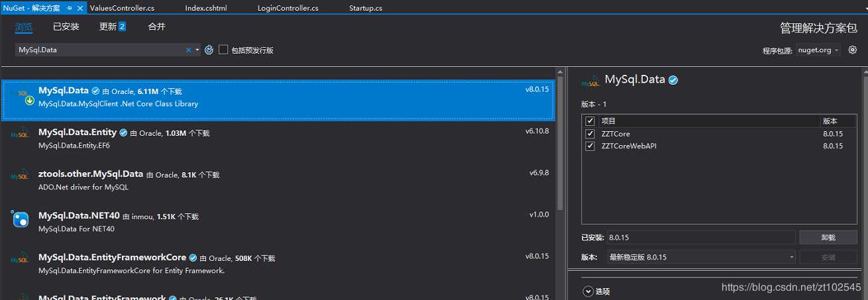Image resolution: width=868 pixels, height=300 pixels.
Task: Uncheck the ZZTCoreWebAPI project checkbox
Action: click(590, 146)
